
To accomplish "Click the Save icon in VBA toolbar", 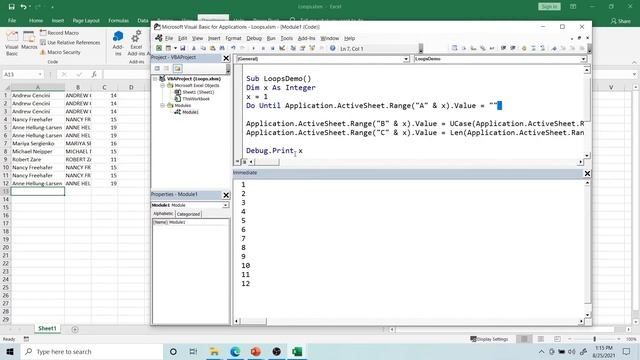I will tap(183, 48).
